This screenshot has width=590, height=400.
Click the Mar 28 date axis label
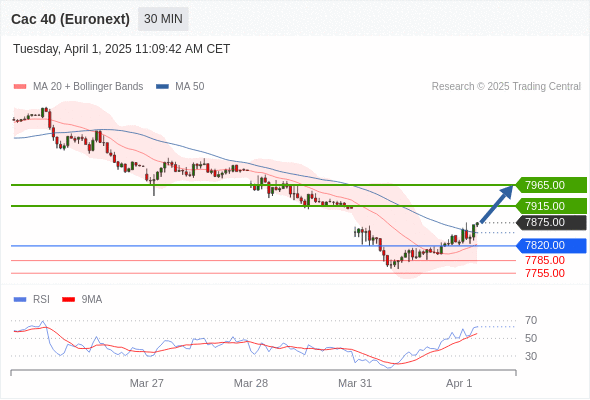click(251, 383)
